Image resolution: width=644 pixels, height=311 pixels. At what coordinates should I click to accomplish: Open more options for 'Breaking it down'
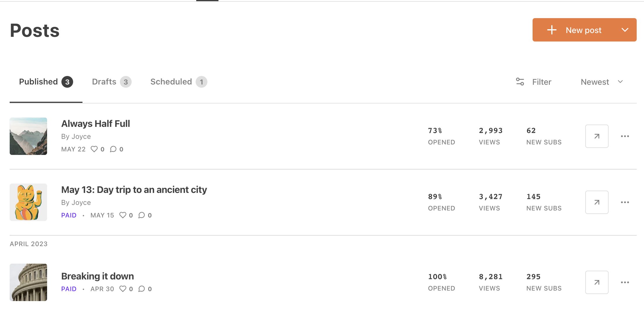click(625, 282)
